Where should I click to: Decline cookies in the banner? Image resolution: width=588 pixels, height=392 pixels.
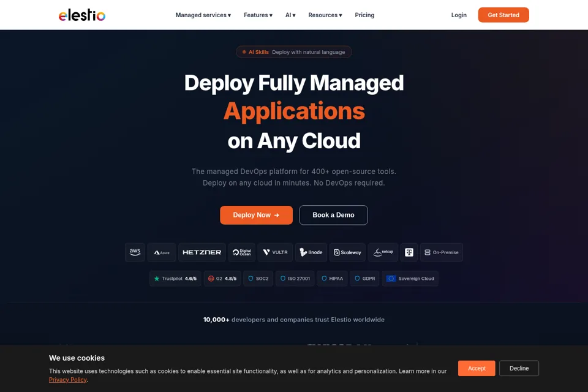point(519,368)
